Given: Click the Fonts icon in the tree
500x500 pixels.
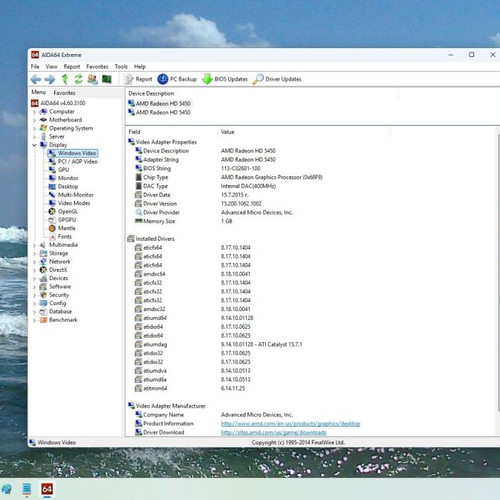Looking at the screenshot, I should [52, 237].
